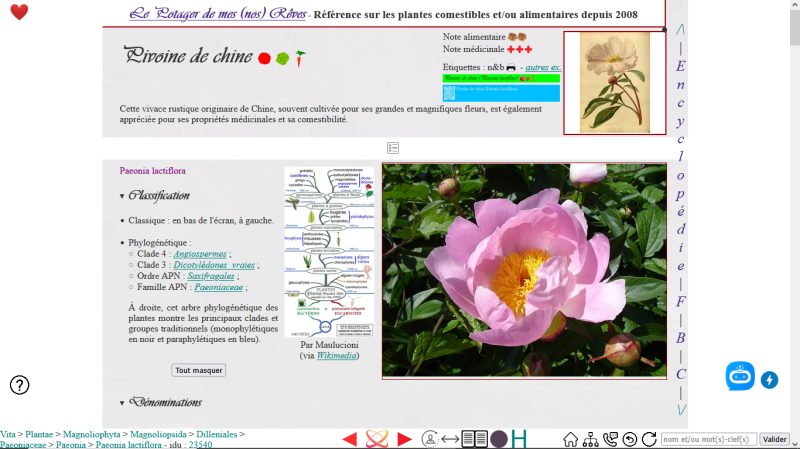Open the Angiospermes clade link

coord(200,254)
